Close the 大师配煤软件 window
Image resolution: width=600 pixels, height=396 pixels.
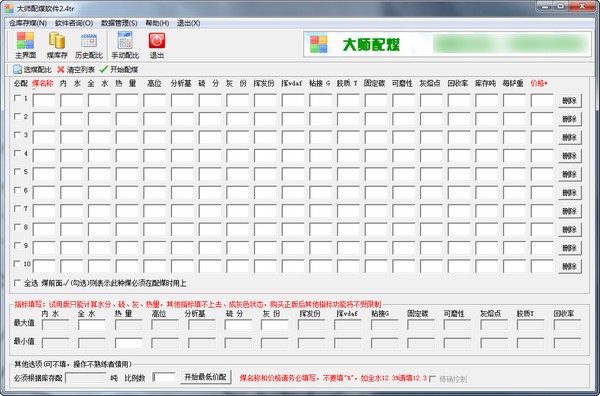(x=582, y=6)
